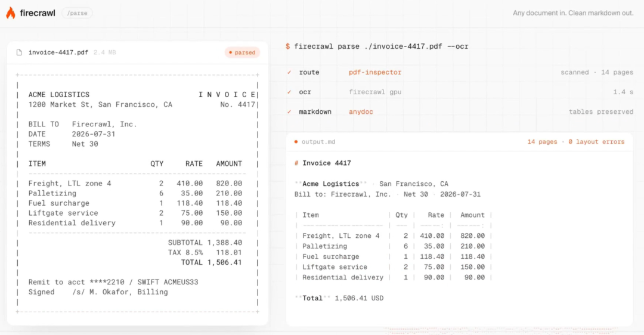The image size is (644, 335).
Task: Select the output.md file tab
Action: [x=318, y=142]
